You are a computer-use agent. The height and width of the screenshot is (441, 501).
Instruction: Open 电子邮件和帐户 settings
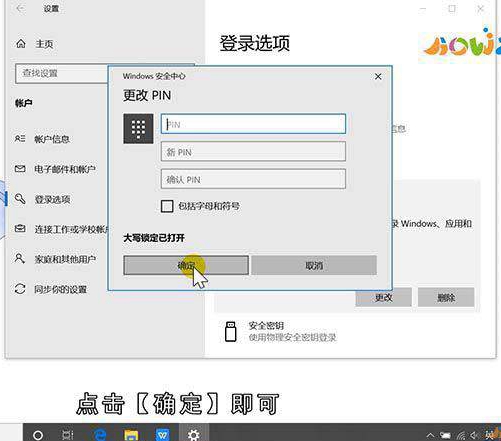click(x=65, y=169)
